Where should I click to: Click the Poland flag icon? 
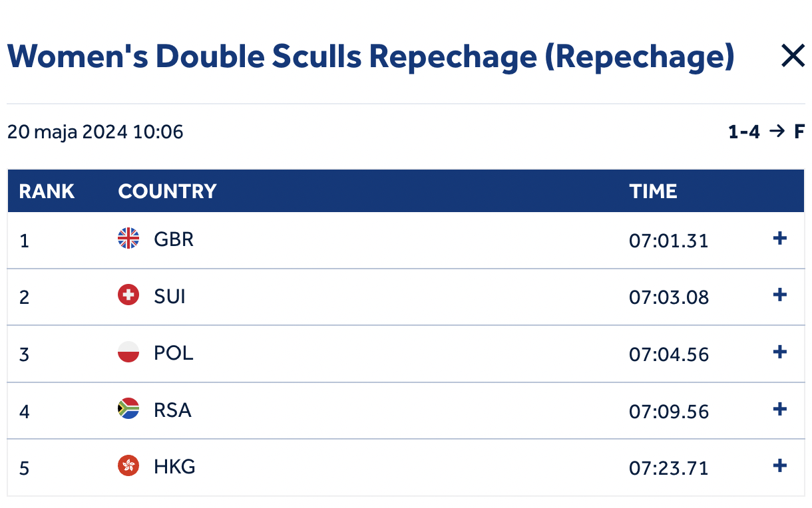pyautogui.click(x=128, y=352)
